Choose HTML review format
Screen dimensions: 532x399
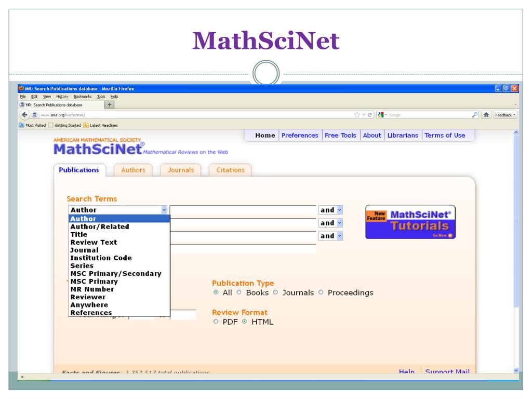(245, 321)
